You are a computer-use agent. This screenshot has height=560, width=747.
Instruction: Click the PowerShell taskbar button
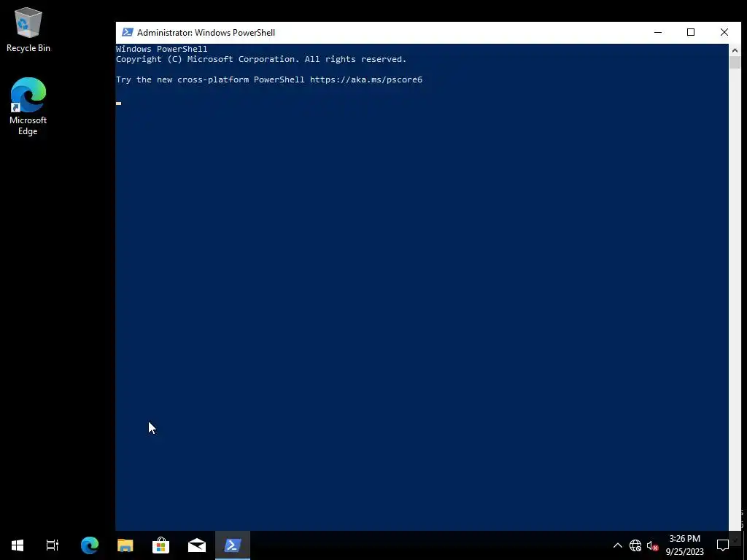pyautogui.click(x=233, y=545)
